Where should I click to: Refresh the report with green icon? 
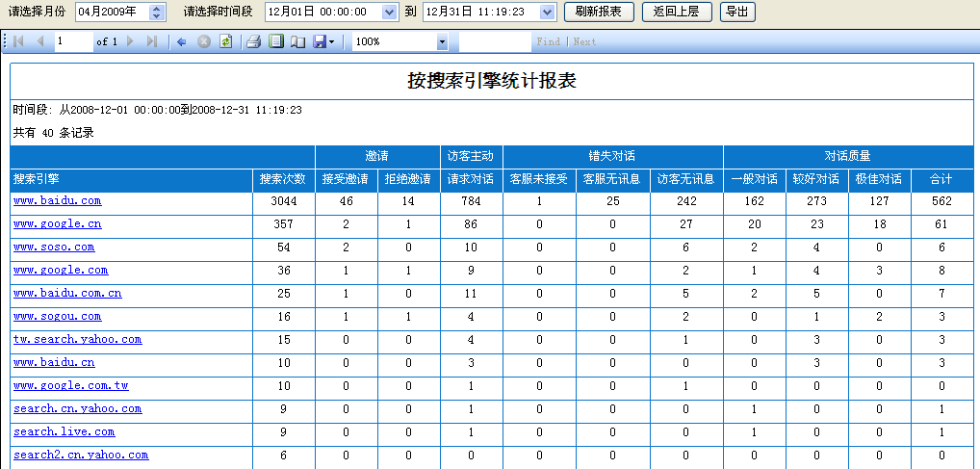[225, 42]
